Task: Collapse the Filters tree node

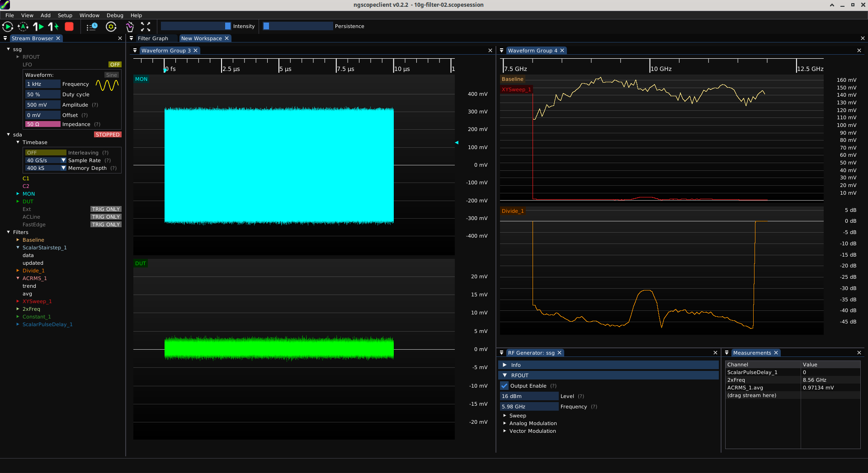Action: coord(8,232)
